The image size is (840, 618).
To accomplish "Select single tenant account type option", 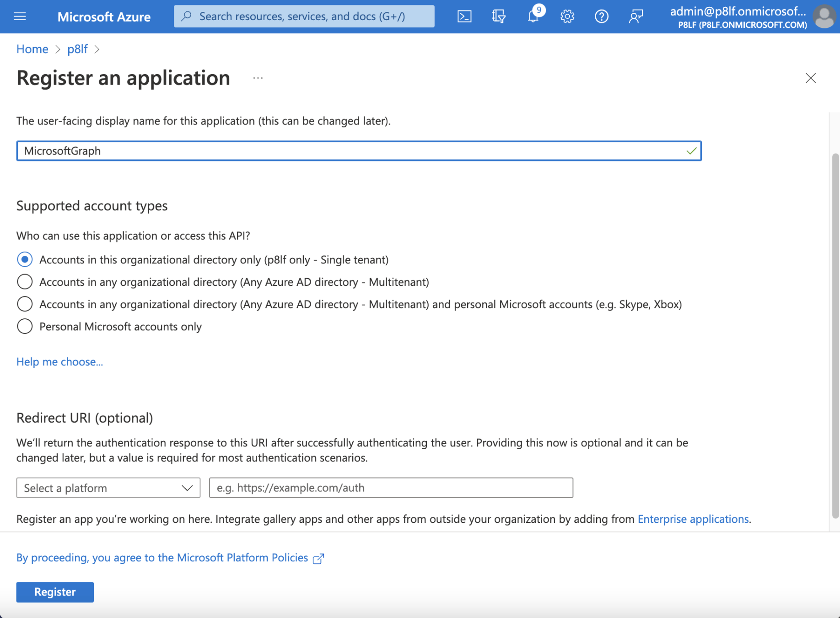I will click(x=25, y=259).
